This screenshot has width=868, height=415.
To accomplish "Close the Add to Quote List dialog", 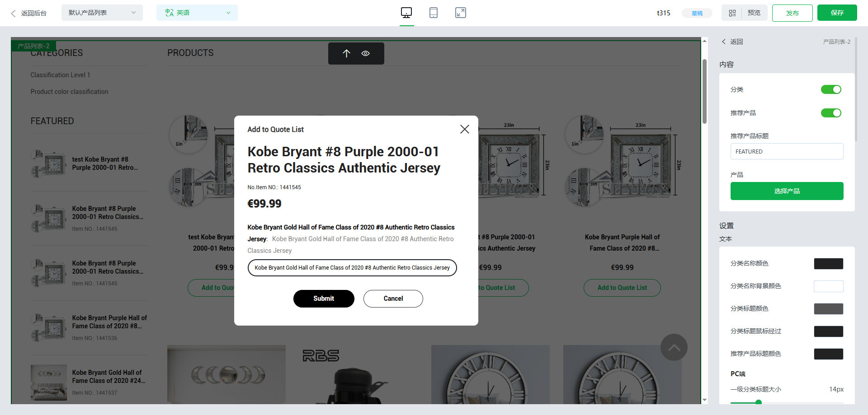I will pos(464,129).
